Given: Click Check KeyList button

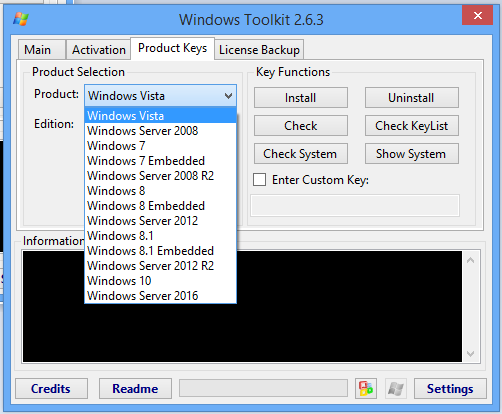Looking at the screenshot, I should click(x=412, y=126).
